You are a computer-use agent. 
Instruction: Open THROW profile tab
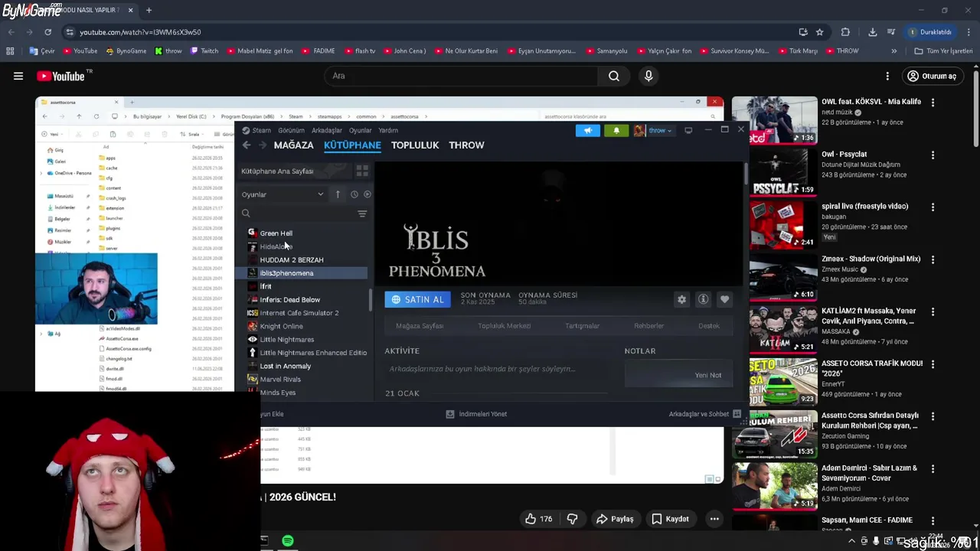pyautogui.click(x=466, y=145)
